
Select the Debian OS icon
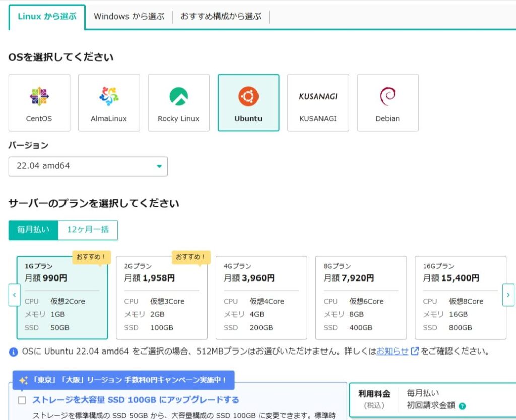point(388,102)
